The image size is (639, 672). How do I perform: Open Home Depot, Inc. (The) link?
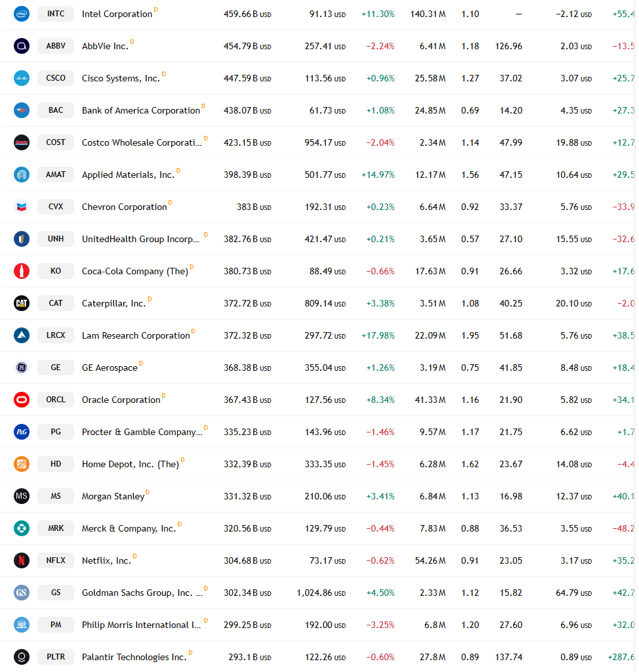coord(131,464)
